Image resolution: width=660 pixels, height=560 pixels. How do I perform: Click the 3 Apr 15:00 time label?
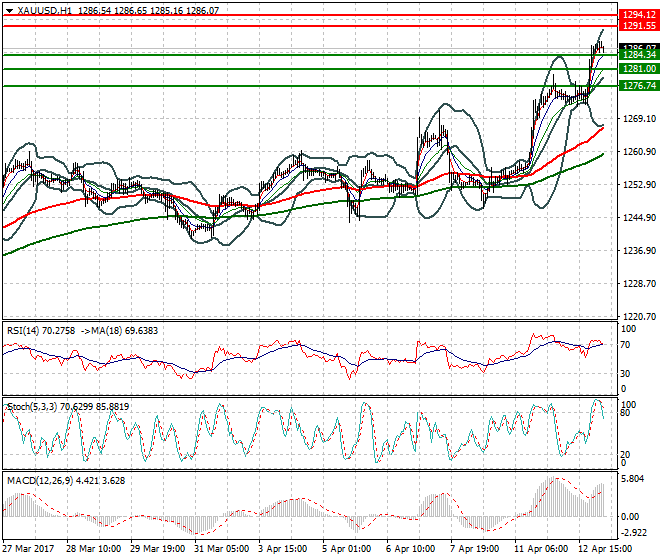[x=282, y=549]
